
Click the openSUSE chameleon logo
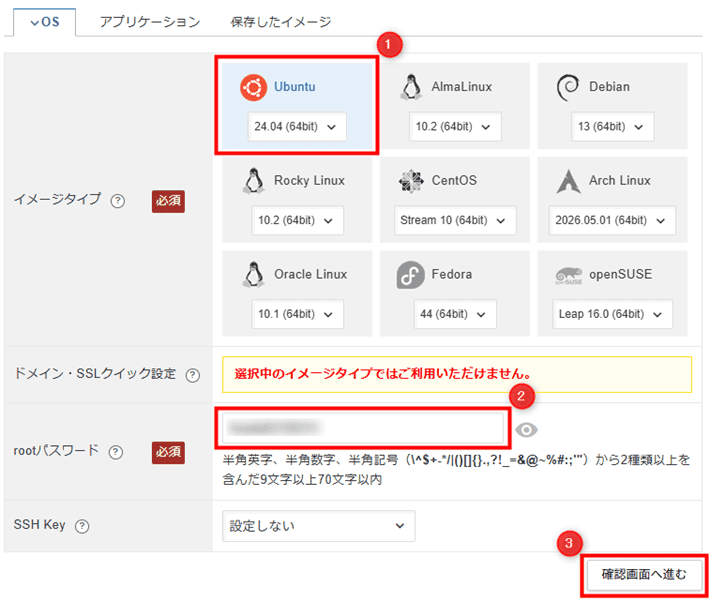[569, 275]
